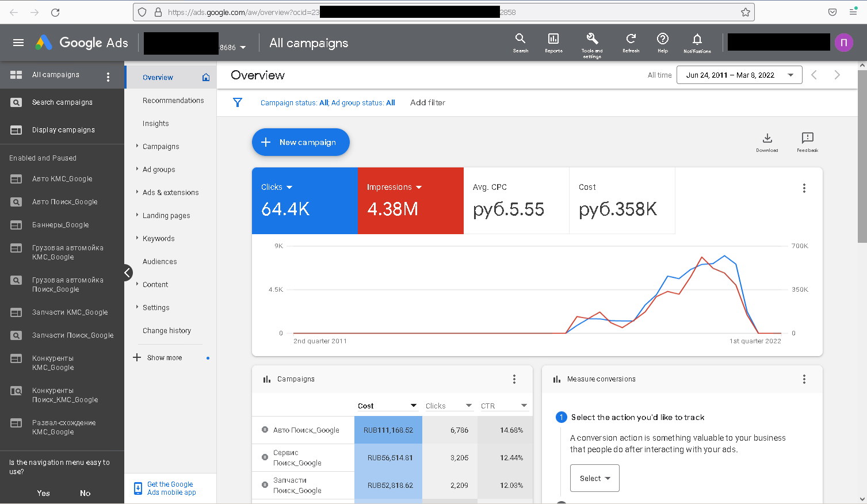
Task: Open the date range dropdown
Action: click(739, 75)
